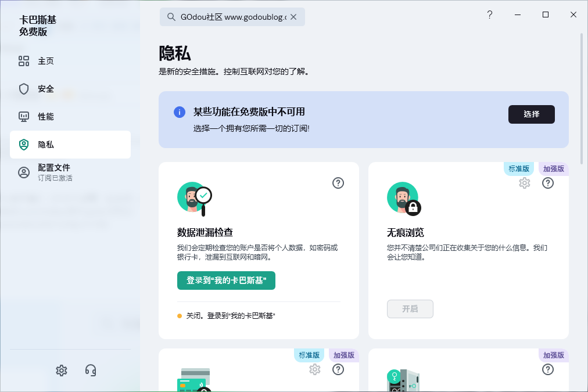The height and width of the screenshot is (392, 588).
Task: Click the question mark on the bottom-right card
Action: pyautogui.click(x=547, y=369)
